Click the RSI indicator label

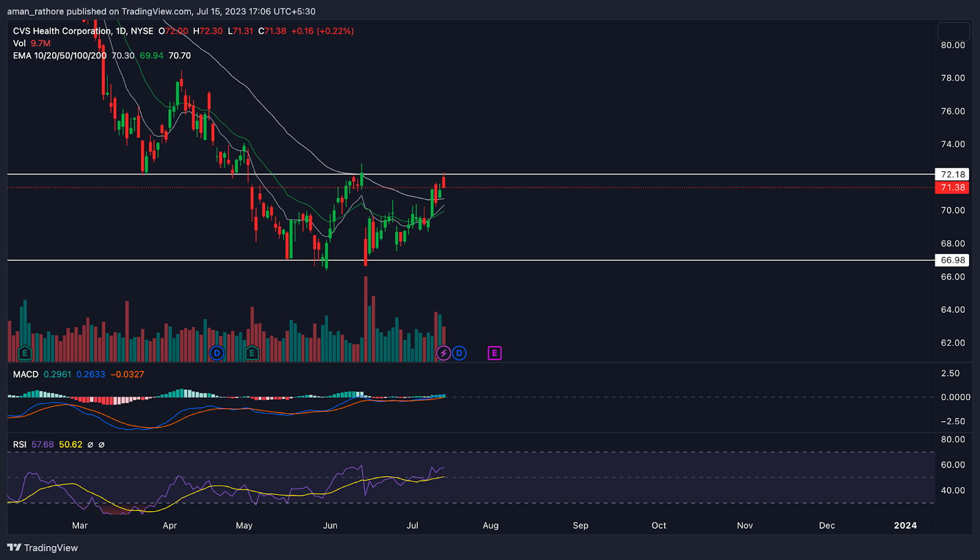(x=20, y=444)
